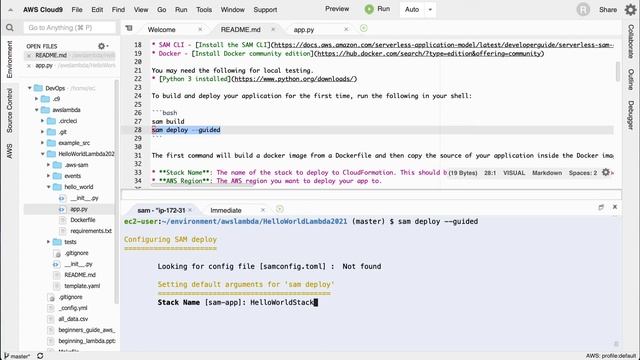This screenshot has height=360, width=640.
Task: Open the Collaborate right panel
Action: point(631,41)
